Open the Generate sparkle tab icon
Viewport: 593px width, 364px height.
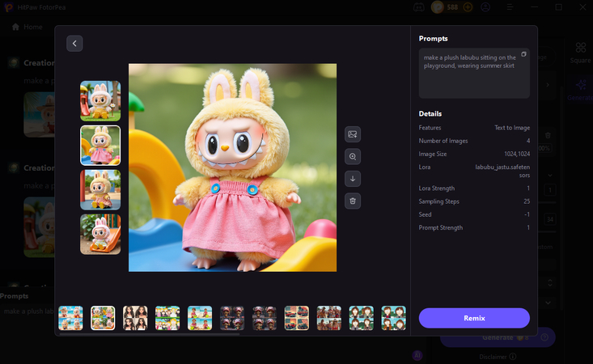(x=581, y=85)
